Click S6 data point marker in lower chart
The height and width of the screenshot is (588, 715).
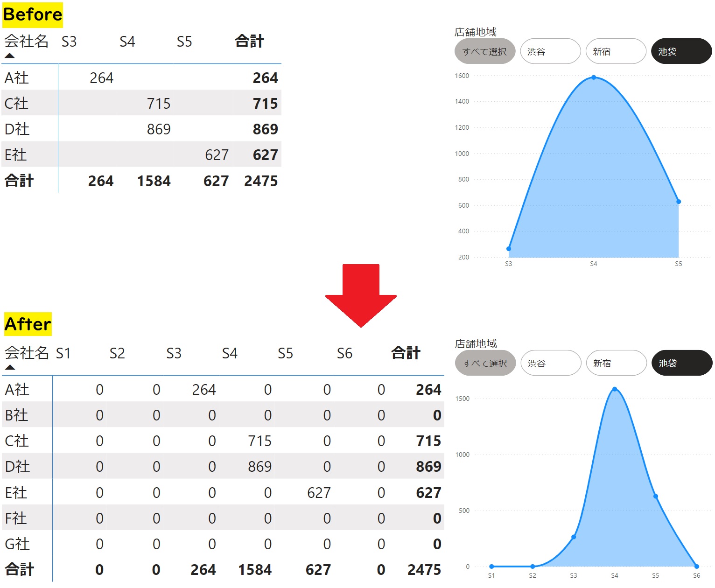696,567
